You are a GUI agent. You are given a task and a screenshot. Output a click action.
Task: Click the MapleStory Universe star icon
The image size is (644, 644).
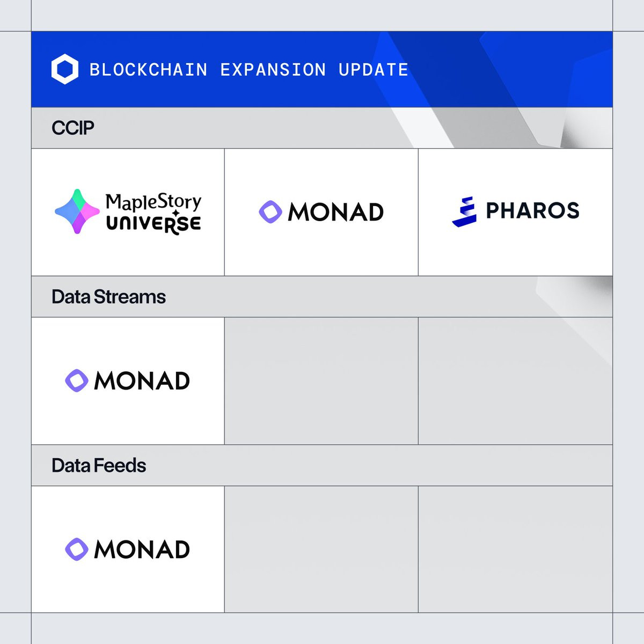click(x=77, y=211)
